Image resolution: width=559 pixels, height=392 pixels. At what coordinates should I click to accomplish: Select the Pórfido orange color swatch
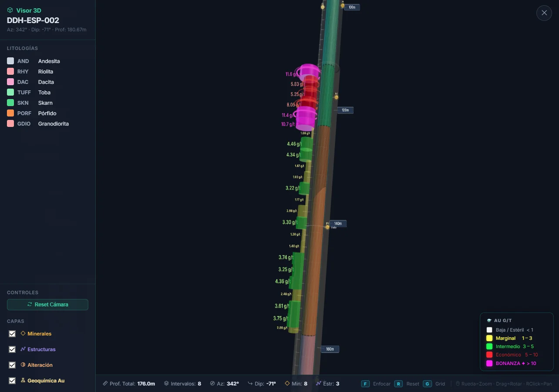click(x=10, y=113)
